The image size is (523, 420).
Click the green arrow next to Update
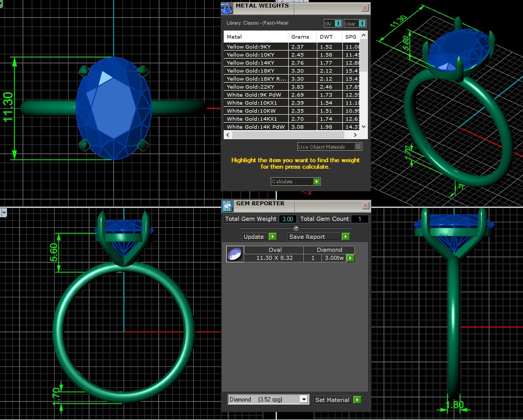[x=273, y=237]
